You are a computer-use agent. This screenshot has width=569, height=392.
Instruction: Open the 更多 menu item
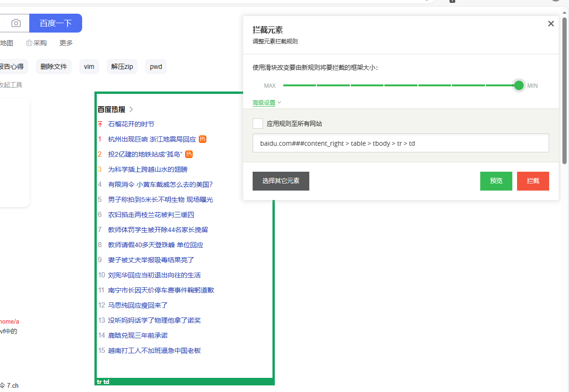(66, 43)
